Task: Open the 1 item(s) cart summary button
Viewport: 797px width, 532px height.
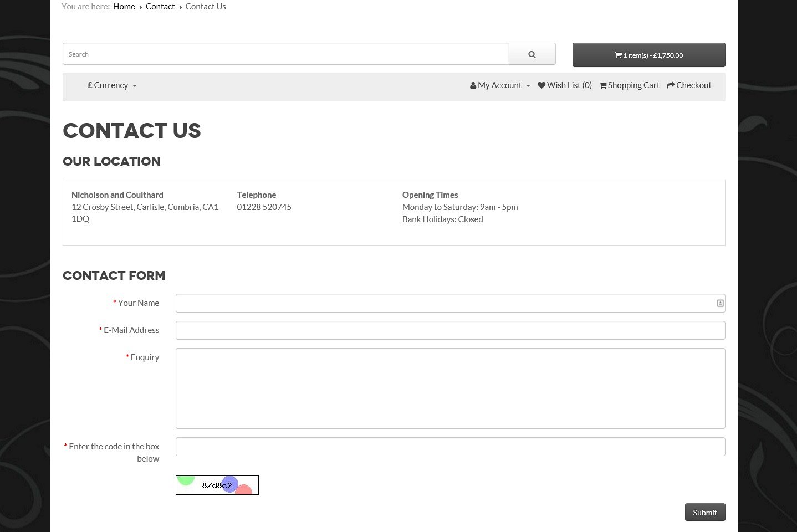Action: 648,55
